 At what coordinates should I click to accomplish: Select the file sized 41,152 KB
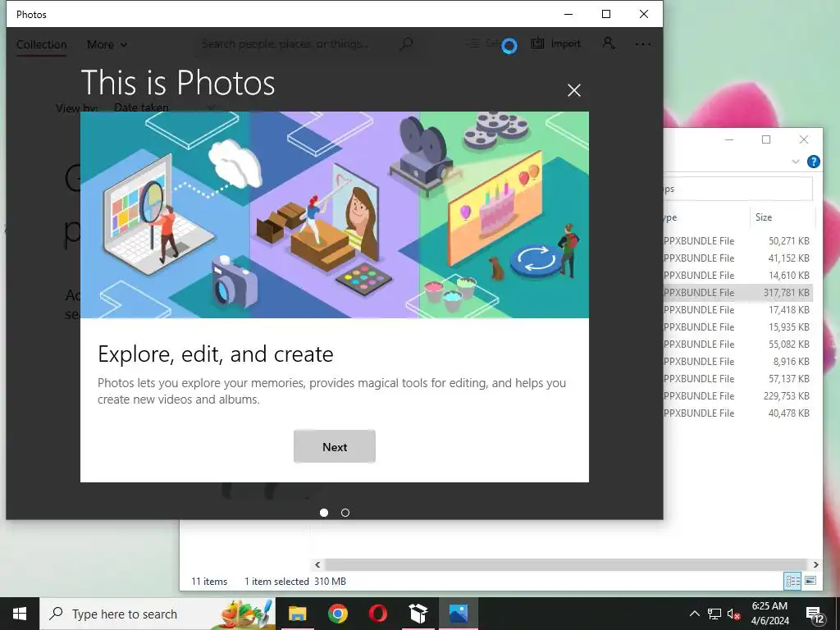(737, 258)
